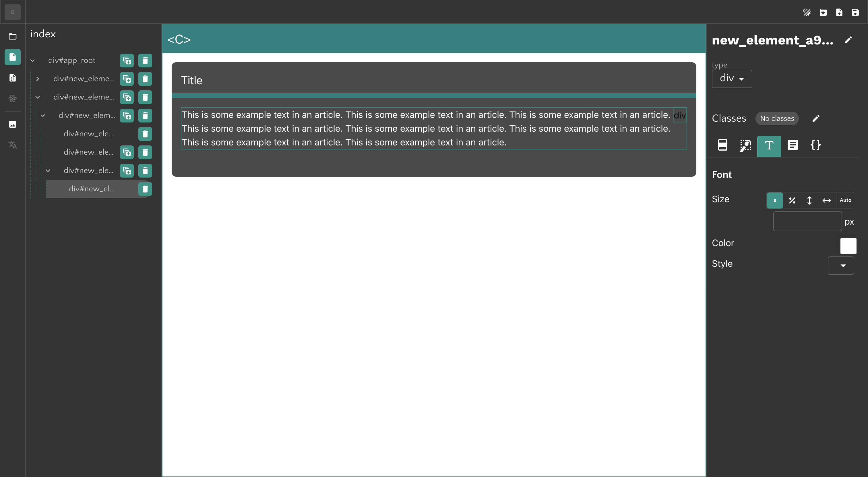Open the element type div dropdown
This screenshot has height=477, width=868.
(x=732, y=79)
